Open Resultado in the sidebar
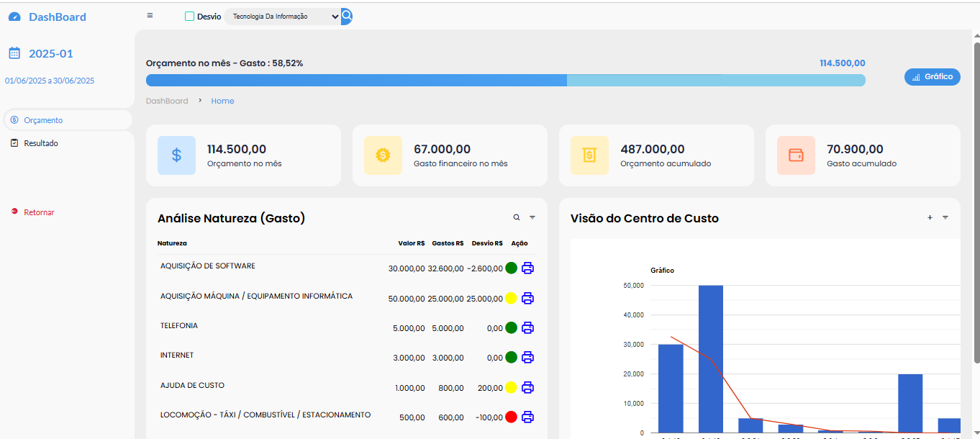 coord(40,143)
